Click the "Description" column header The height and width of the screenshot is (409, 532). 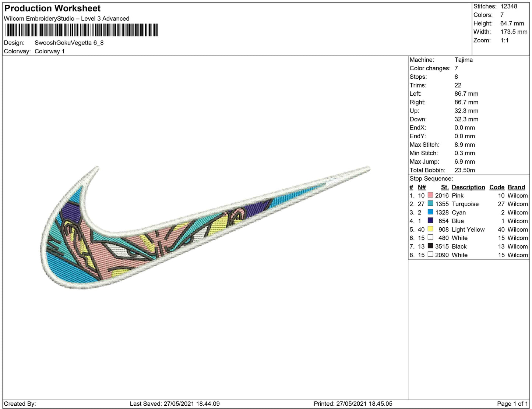[468, 187]
